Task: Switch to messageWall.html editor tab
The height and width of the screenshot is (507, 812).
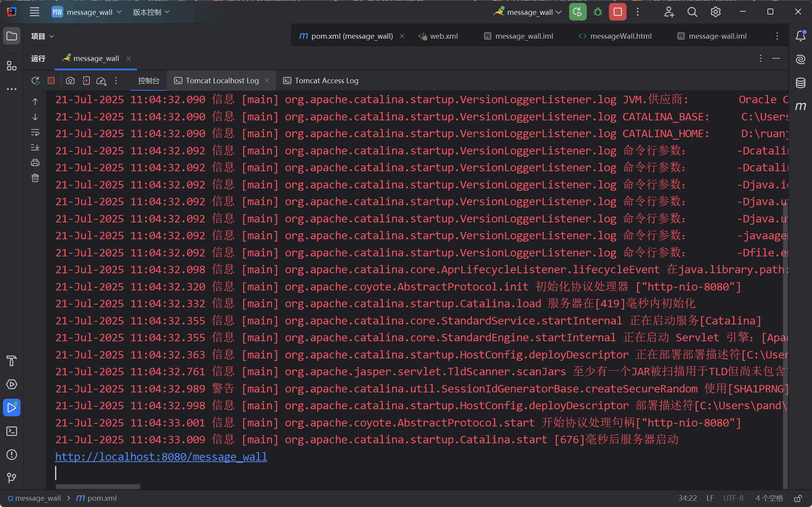Action: (x=615, y=36)
